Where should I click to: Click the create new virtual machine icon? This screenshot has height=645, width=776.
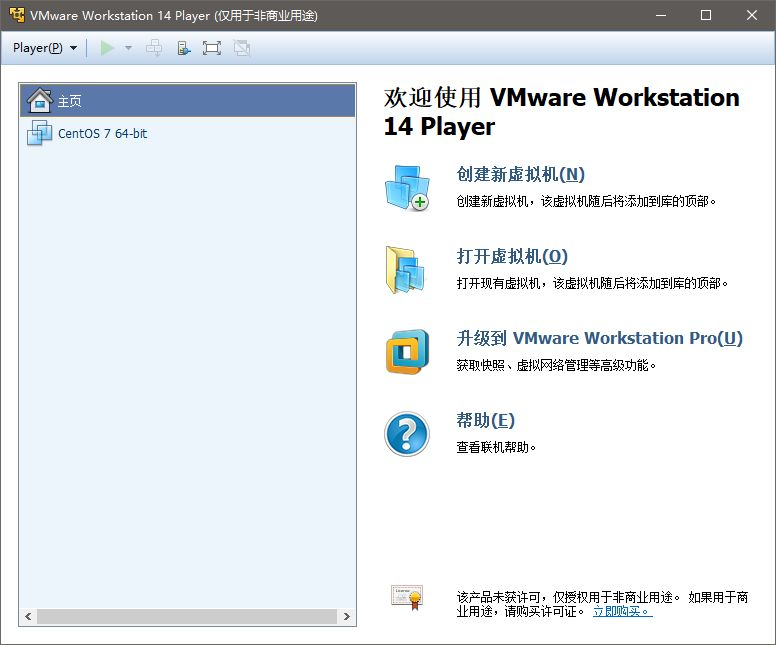(407, 188)
